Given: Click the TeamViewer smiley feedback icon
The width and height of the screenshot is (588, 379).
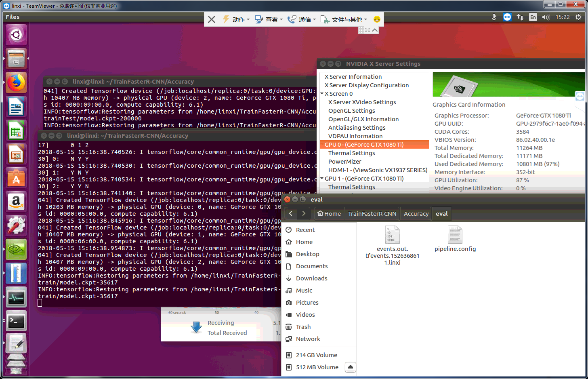Looking at the screenshot, I should (377, 19).
